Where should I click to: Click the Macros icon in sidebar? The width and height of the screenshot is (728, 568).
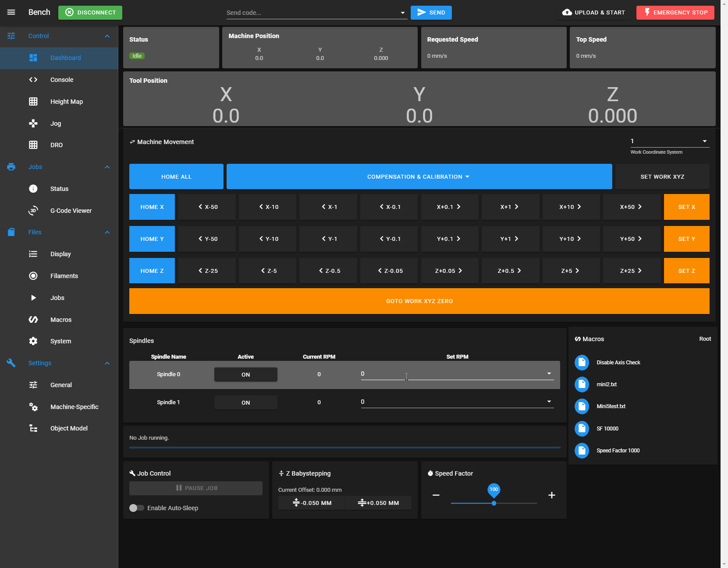33,320
